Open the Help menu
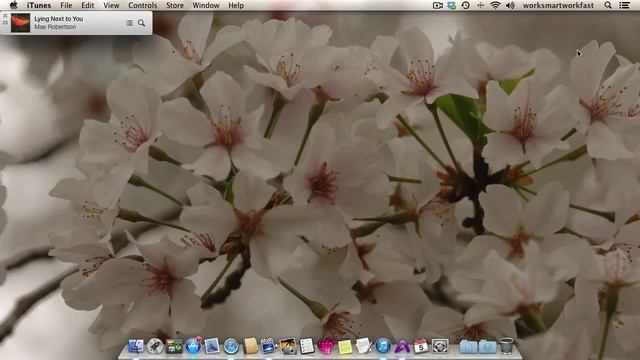640x360 pixels. tap(236, 5)
